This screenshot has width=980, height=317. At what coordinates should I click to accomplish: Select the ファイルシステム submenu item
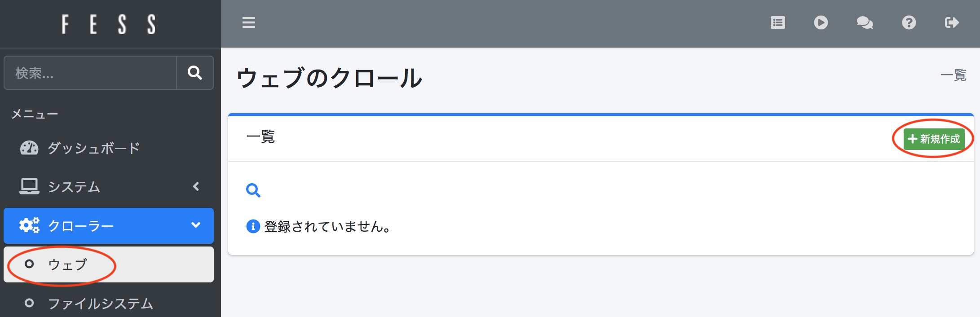(x=100, y=304)
